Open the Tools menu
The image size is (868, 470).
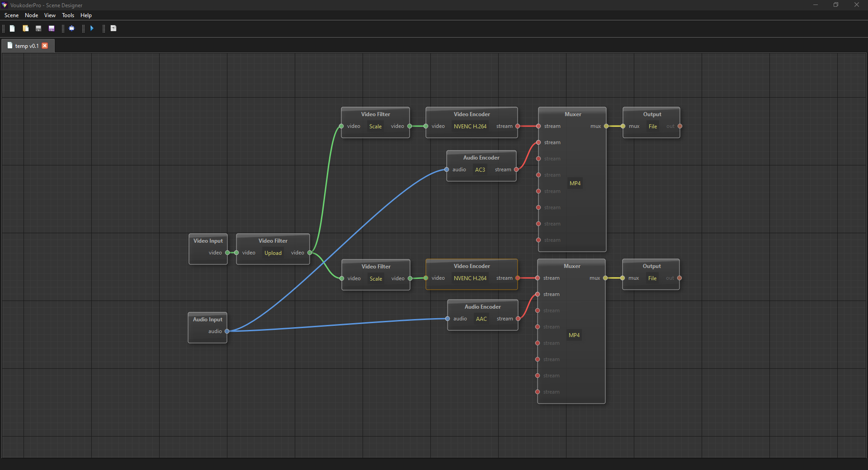68,15
